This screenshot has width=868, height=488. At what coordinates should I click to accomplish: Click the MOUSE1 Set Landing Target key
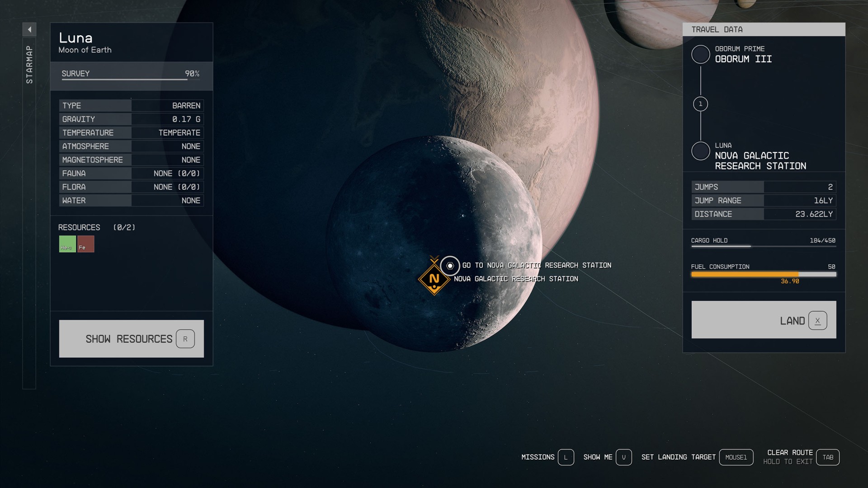736,457
